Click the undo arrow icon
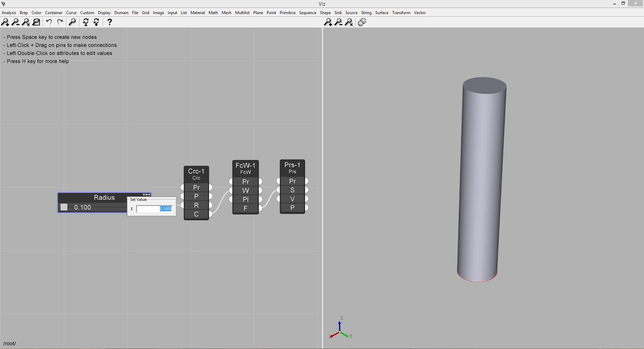This screenshot has height=349, width=644. tap(49, 22)
